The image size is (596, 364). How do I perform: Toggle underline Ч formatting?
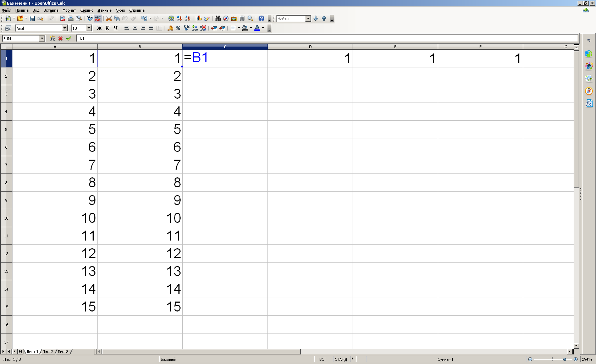click(x=116, y=28)
